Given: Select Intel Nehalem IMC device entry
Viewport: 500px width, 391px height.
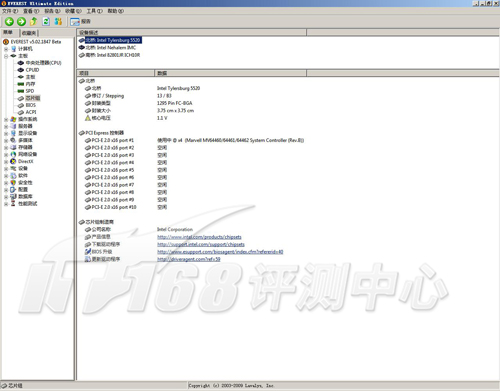Looking at the screenshot, I should 111,48.
